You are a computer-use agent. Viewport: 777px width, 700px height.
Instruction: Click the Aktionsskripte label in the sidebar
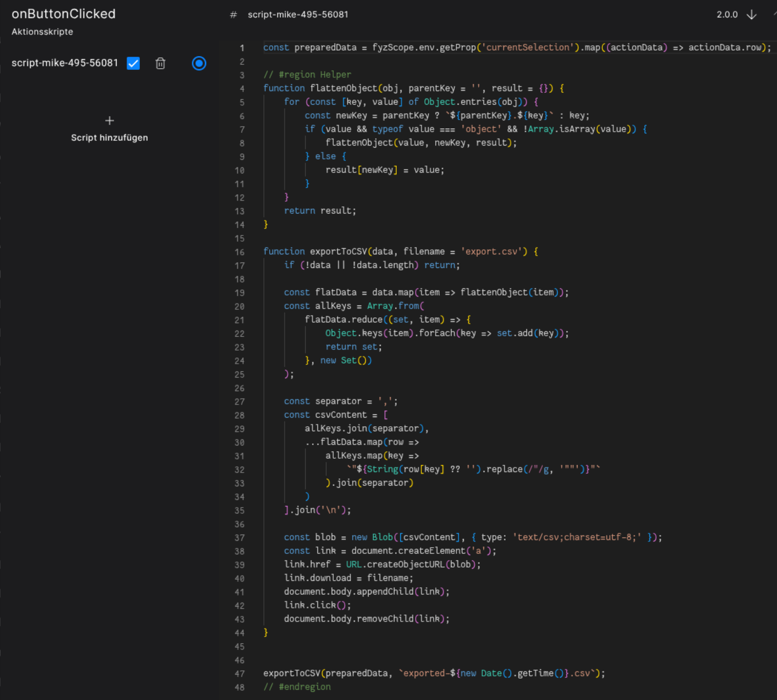[42, 32]
